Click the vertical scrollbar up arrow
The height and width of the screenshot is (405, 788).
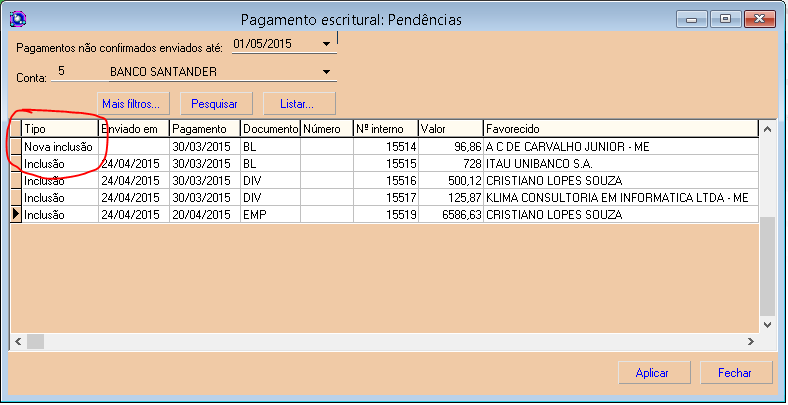(x=767, y=129)
